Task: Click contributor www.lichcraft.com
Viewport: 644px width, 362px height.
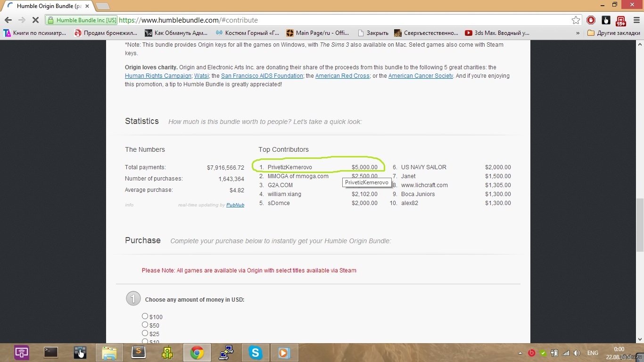Action: tap(424, 185)
